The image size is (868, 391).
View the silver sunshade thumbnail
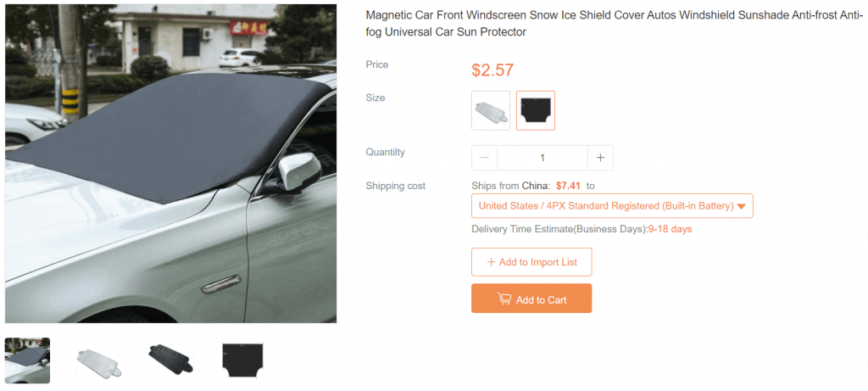(98, 360)
